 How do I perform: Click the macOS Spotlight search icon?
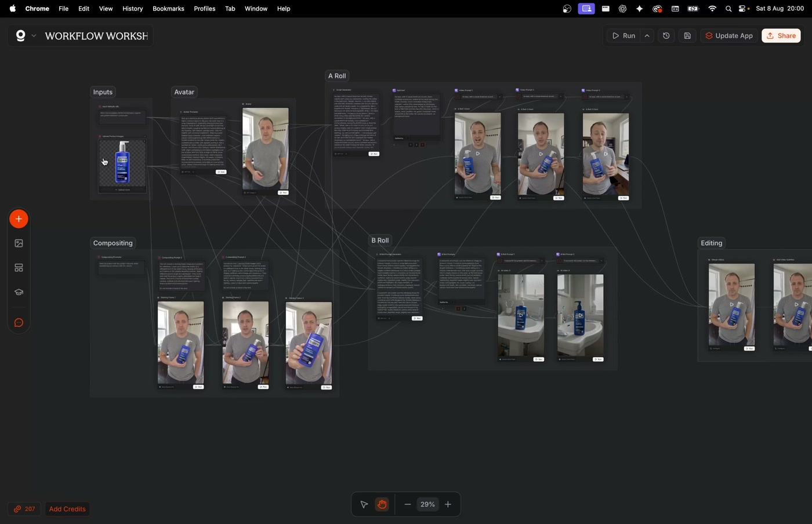coord(728,9)
